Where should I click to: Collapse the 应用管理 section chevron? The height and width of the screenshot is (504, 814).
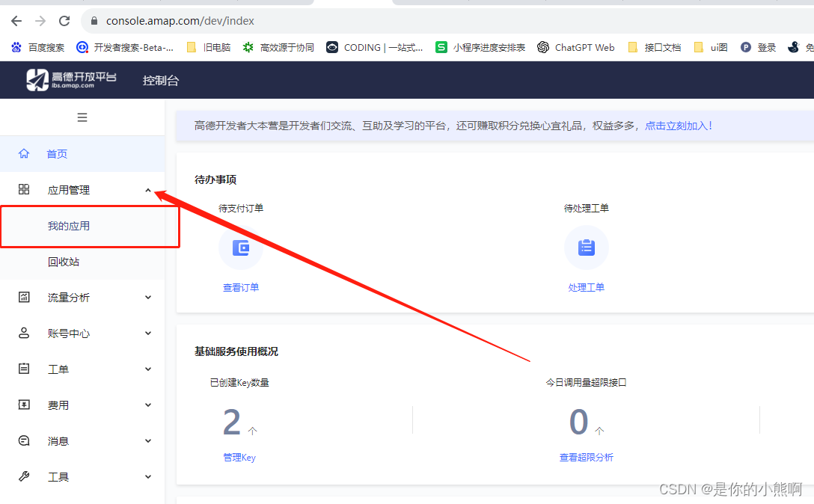(x=147, y=189)
